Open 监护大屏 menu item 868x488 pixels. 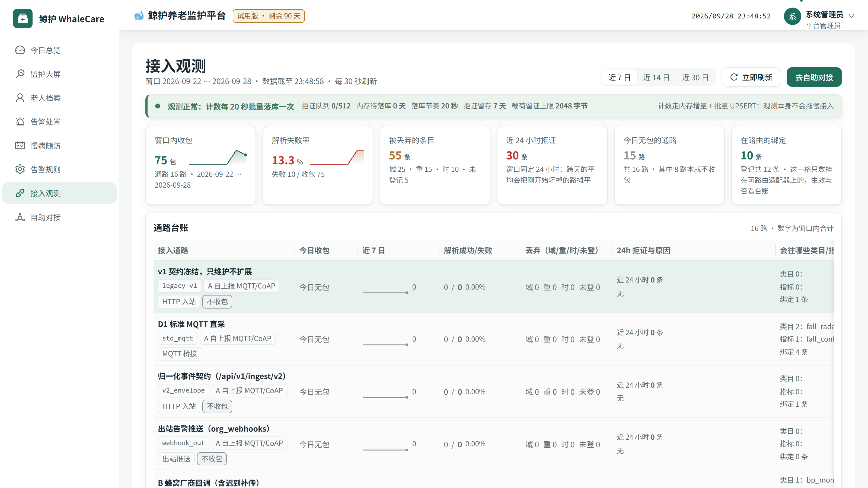click(59, 74)
